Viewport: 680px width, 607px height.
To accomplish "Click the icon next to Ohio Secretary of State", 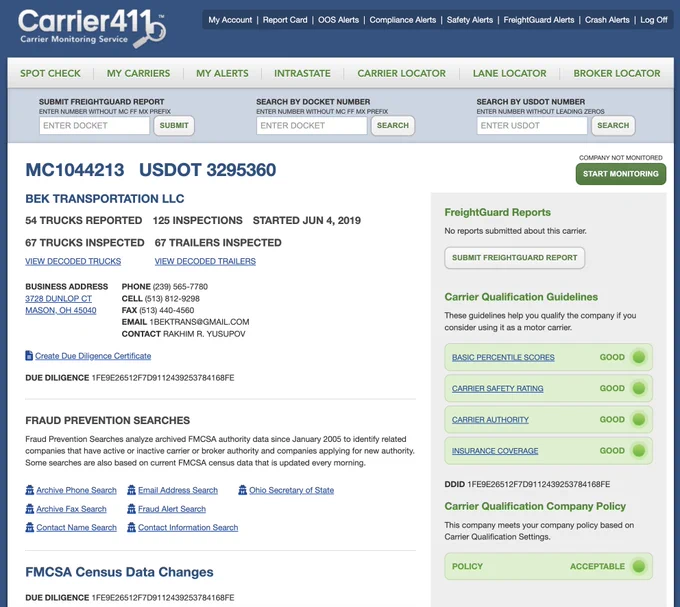I will click(x=242, y=490).
